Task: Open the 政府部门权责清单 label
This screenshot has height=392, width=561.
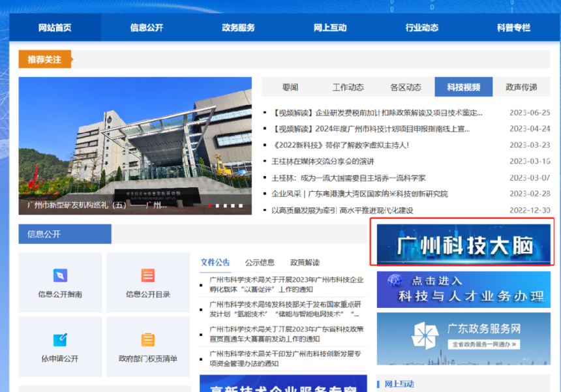Action: pos(148,358)
